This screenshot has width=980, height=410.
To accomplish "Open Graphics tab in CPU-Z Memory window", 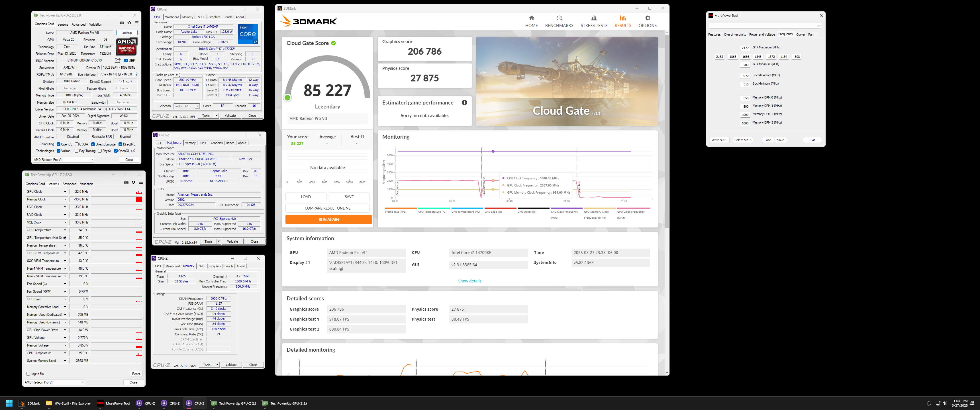I will (x=215, y=266).
